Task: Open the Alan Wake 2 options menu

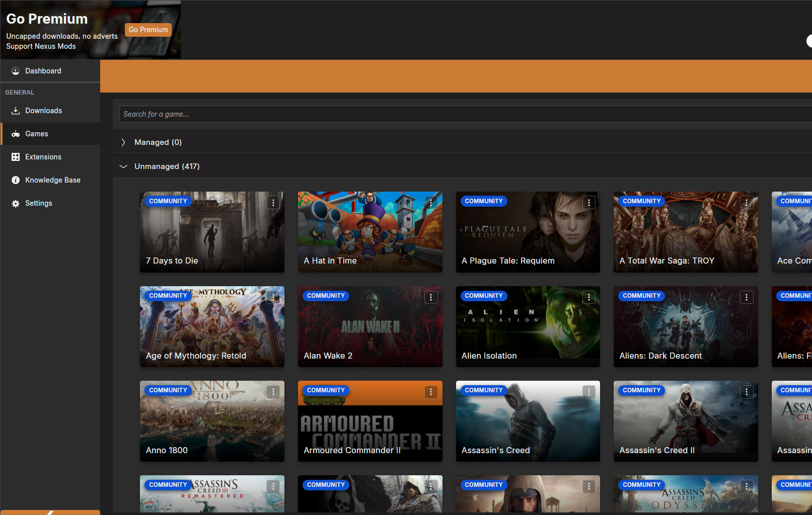Action: [431, 297]
